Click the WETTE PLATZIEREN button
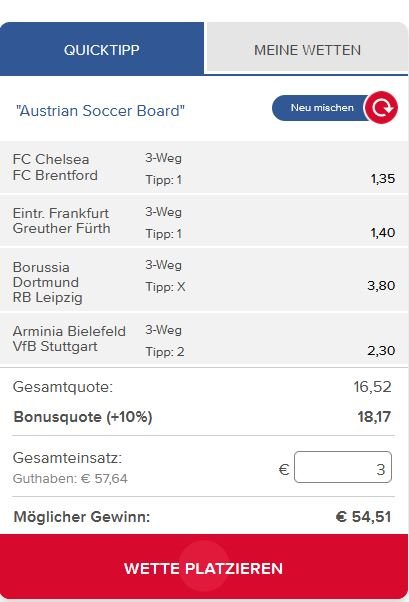The height and width of the screenshot is (602, 409). 204,567
